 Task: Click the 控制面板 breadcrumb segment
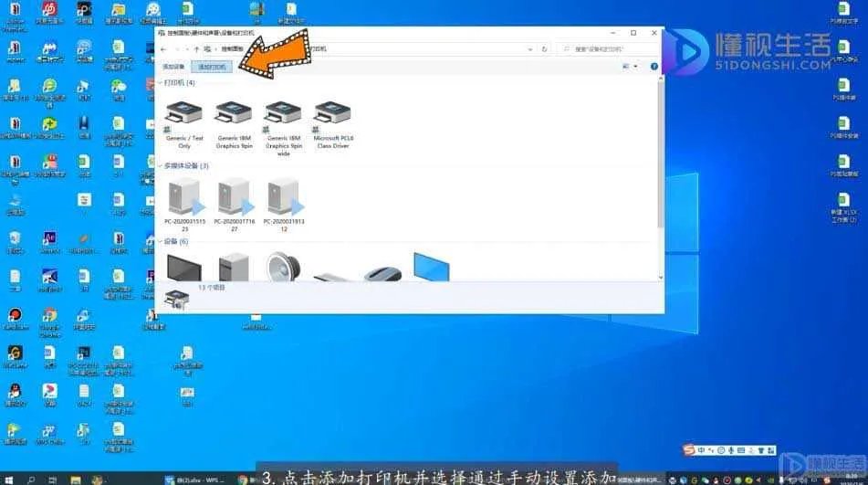232,49
